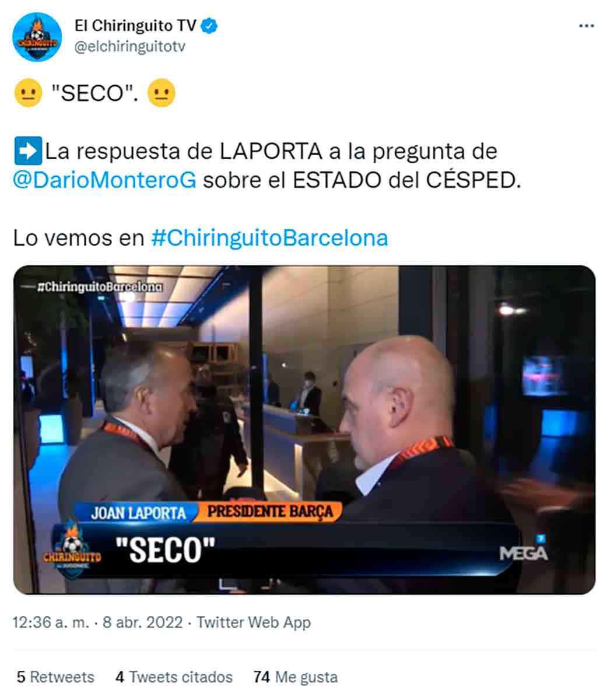The width and height of the screenshot is (610, 700).
Task: Click the MEGA channel logo in video
Action: click(524, 549)
